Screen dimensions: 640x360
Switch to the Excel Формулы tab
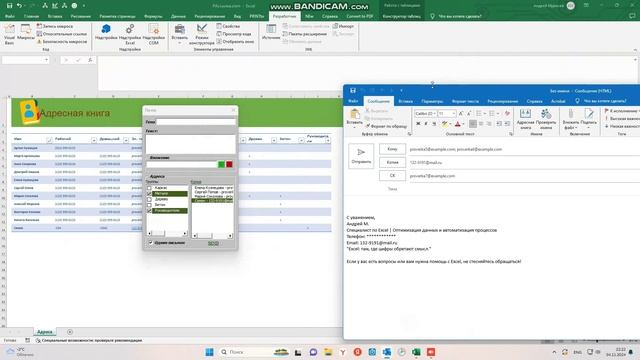pos(153,16)
